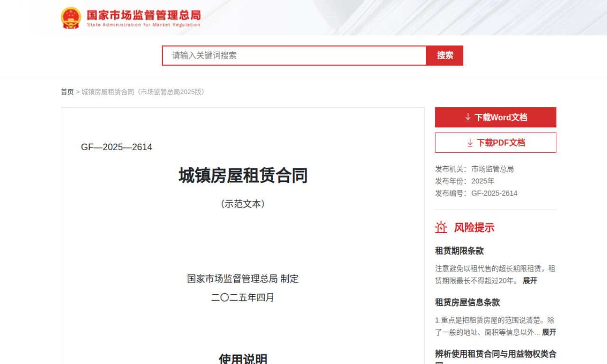The width and height of the screenshot is (607, 364).
Task: Click the national emblem logo
Action: pos(71,18)
